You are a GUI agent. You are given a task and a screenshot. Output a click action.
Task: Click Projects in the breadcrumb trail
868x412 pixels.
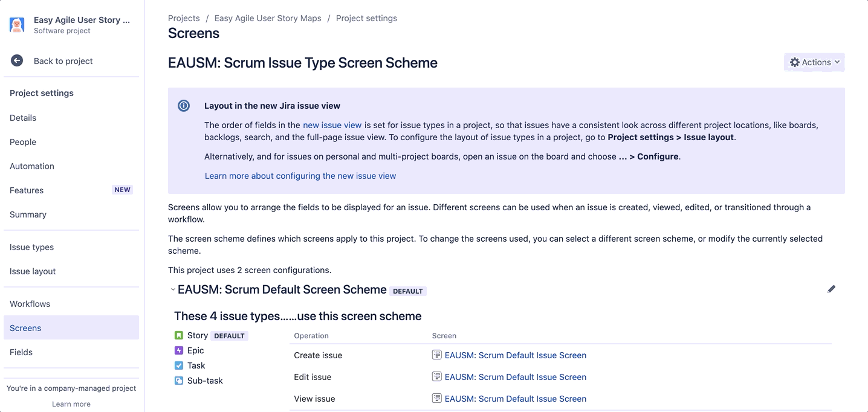[x=184, y=18]
